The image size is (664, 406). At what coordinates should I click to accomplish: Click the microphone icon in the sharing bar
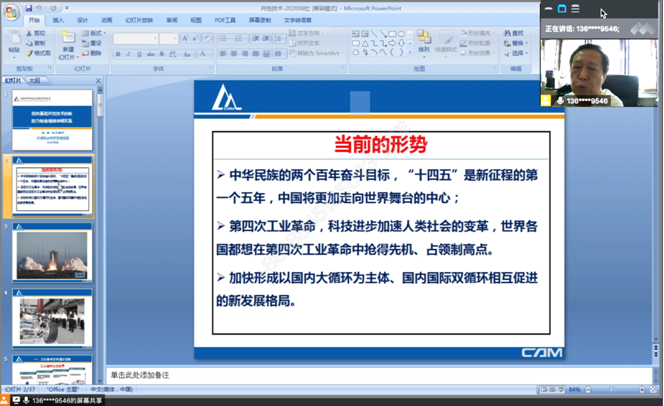pos(25,400)
